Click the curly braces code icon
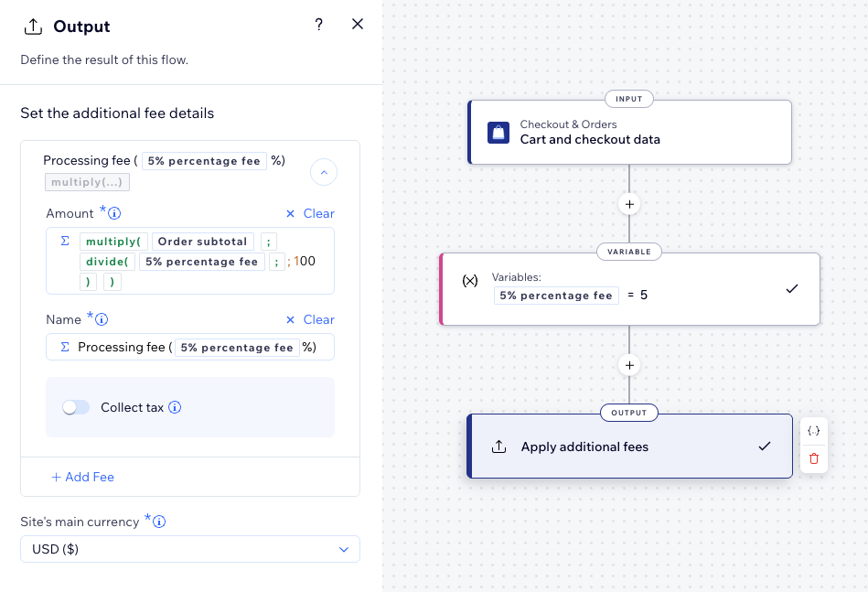The image size is (868, 592). [814, 431]
